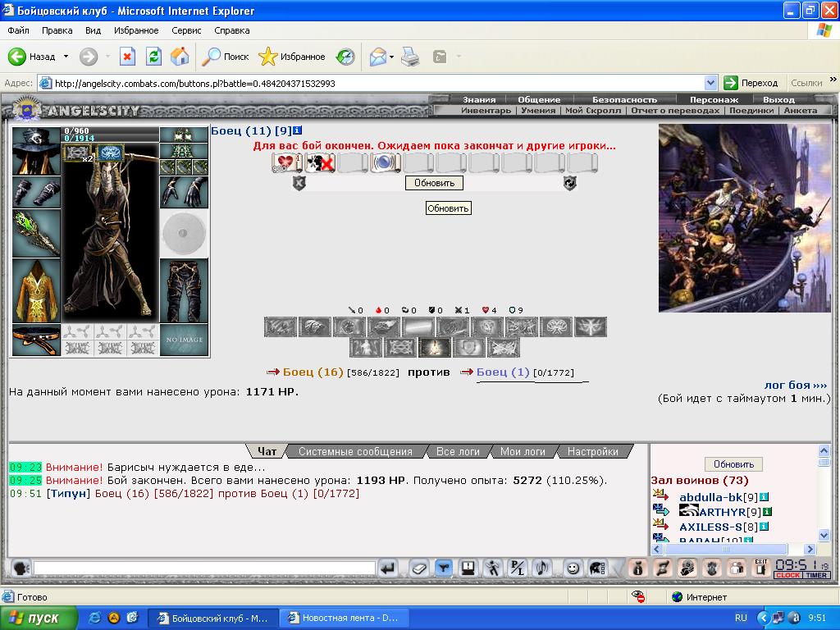Toggle chat sound icon
Image resolution: width=840 pixels, height=630 pixels.
pos(542,568)
